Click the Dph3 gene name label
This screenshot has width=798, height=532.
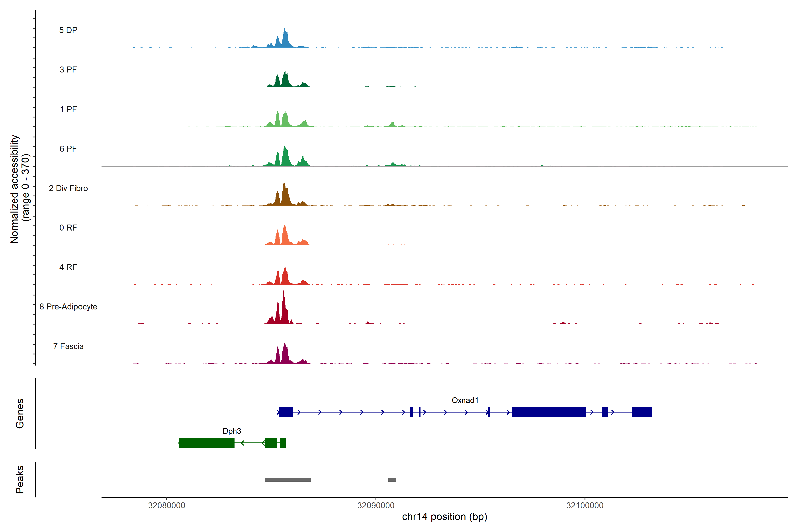(232, 431)
